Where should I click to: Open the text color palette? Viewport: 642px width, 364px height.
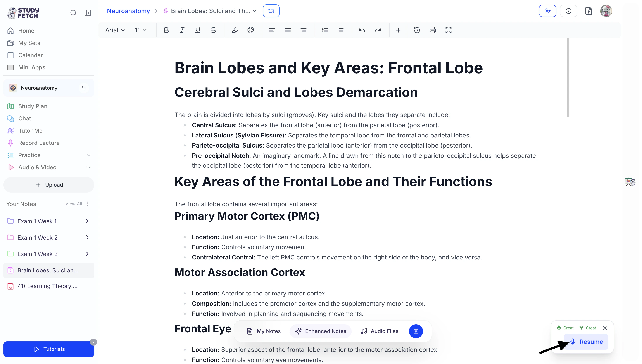tap(251, 30)
